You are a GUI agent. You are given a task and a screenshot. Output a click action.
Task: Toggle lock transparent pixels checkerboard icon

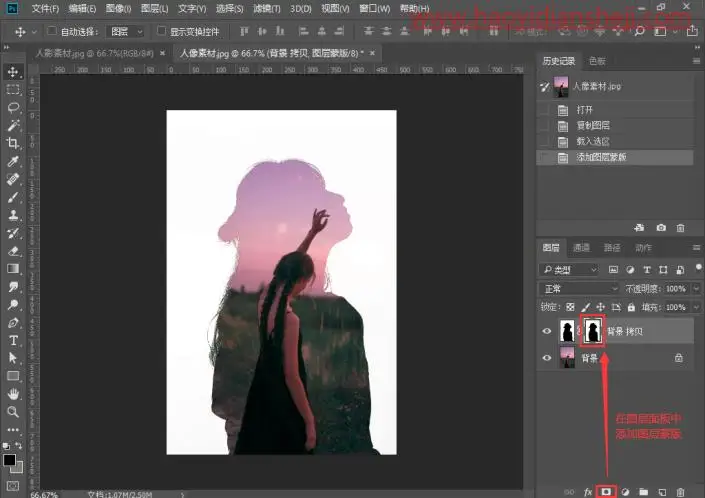[x=570, y=307]
